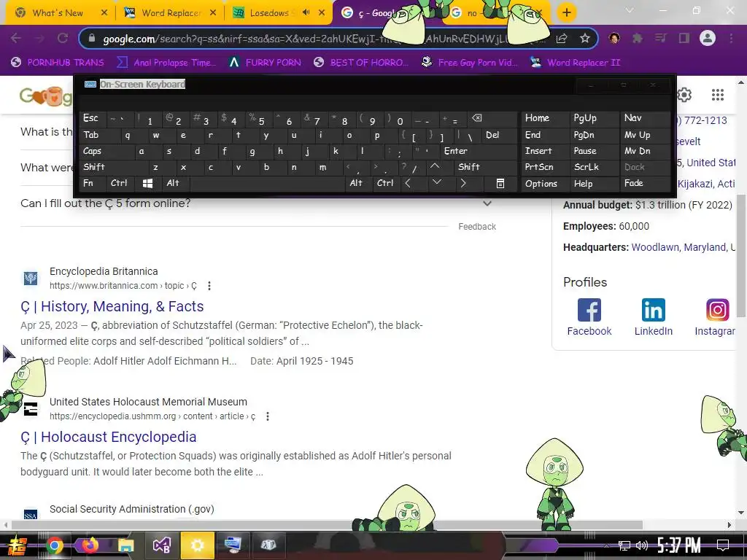
Task: Open volume control in system tray
Action: pyautogui.click(x=642, y=545)
